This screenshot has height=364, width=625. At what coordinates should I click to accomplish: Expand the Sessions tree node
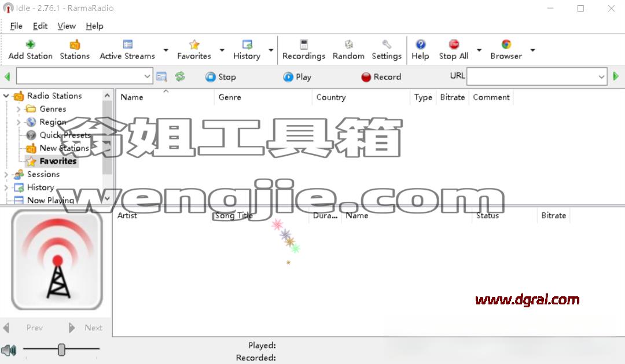click(x=6, y=174)
